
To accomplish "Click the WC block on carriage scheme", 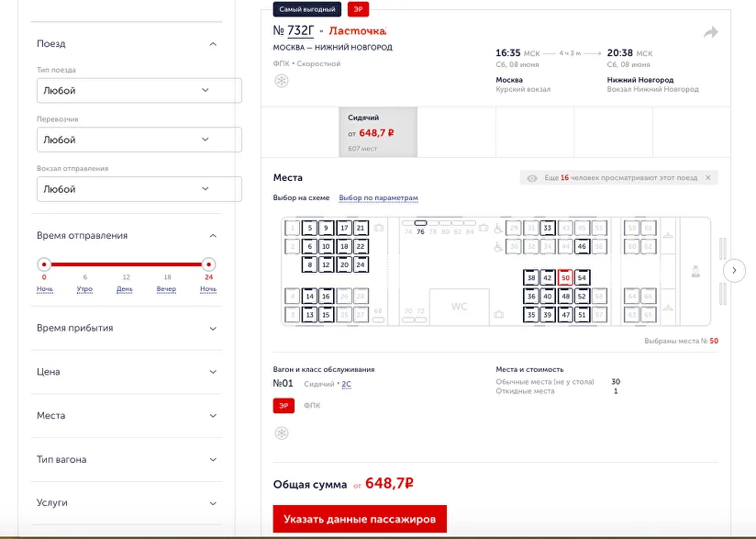I will pos(459,306).
